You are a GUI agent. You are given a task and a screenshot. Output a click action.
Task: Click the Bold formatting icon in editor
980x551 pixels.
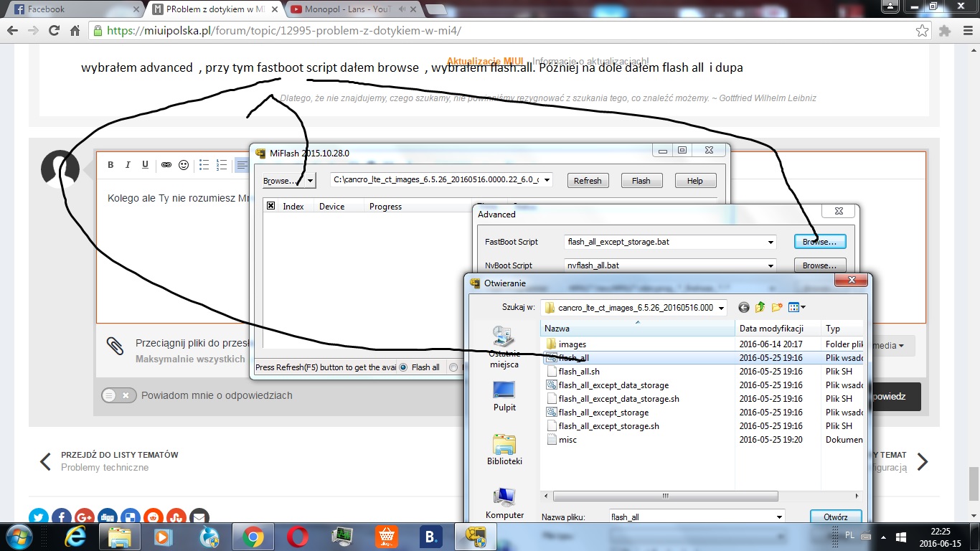(x=110, y=165)
